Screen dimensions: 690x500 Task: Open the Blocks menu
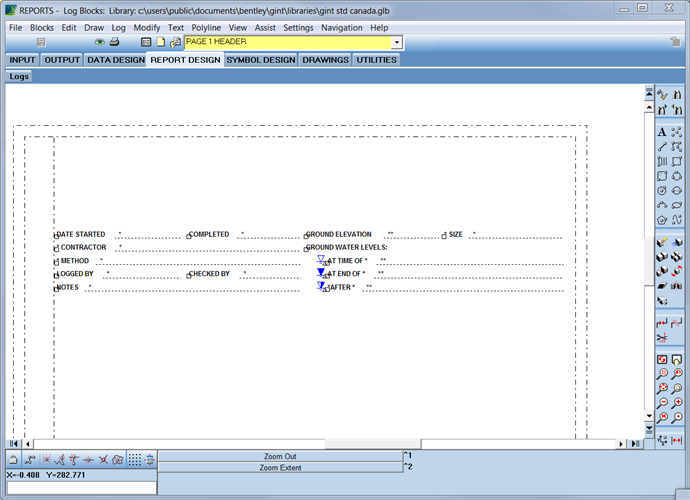click(42, 28)
